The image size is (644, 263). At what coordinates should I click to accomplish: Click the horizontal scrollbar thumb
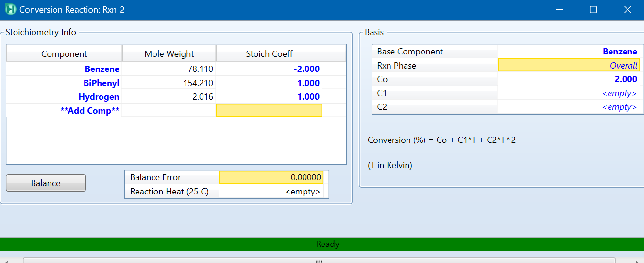click(x=319, y=261)
